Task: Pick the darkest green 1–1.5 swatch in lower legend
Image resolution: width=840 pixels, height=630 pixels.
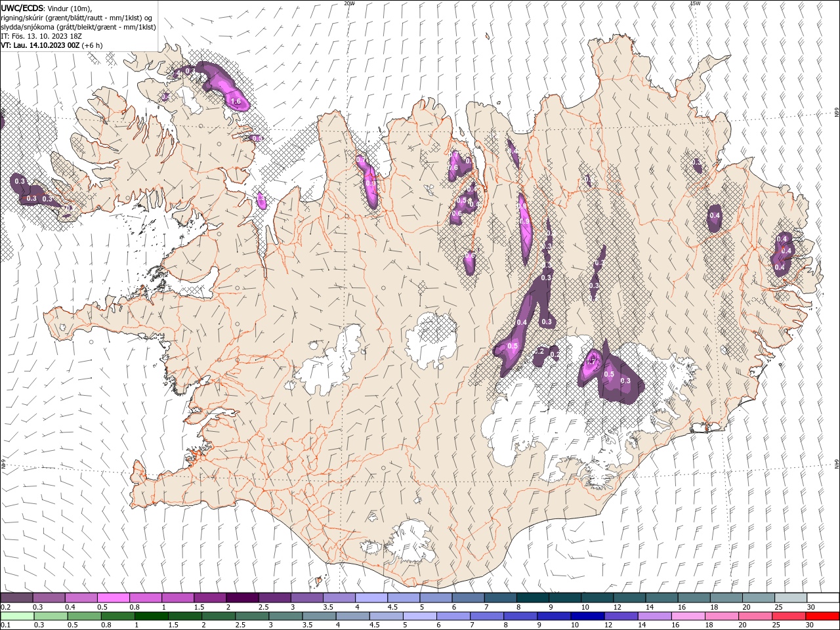Action: tap(151, 616)
